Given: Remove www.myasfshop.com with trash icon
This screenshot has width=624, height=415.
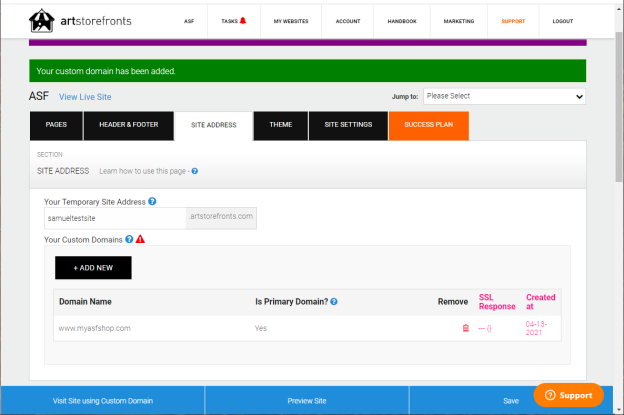Looking at the screenshot, I should coord(465,328).
